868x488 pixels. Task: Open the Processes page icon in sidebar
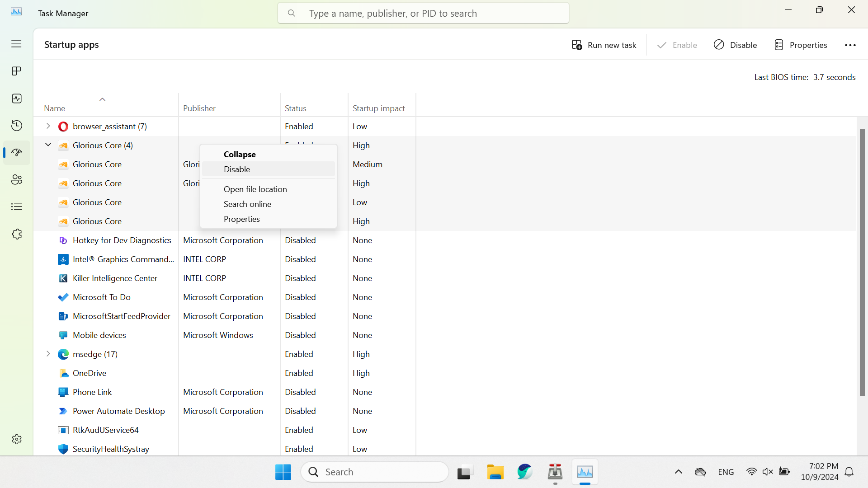[17, 71]
